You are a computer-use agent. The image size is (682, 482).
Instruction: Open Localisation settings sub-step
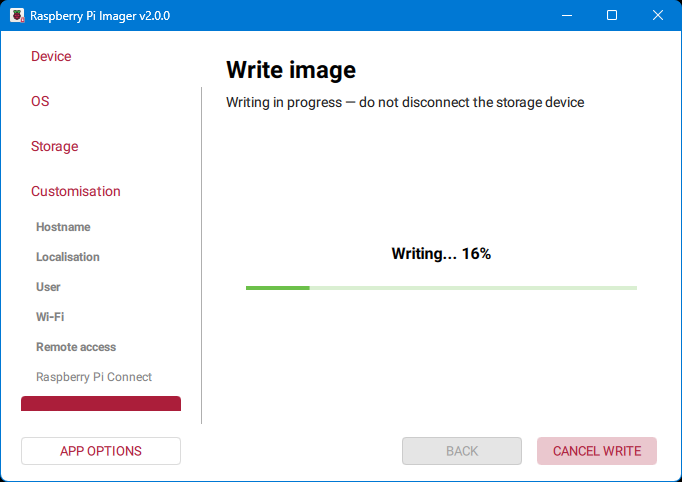click(68, 257)
